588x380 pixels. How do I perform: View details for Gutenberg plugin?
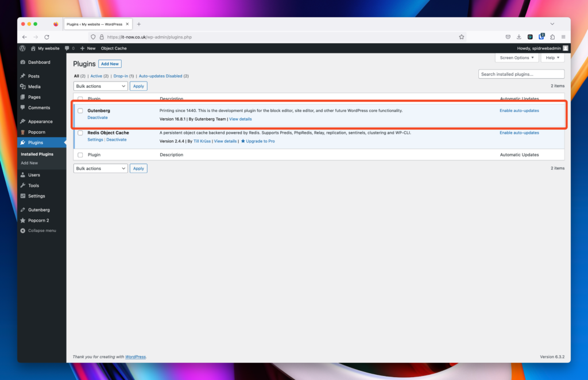(241, 119)
